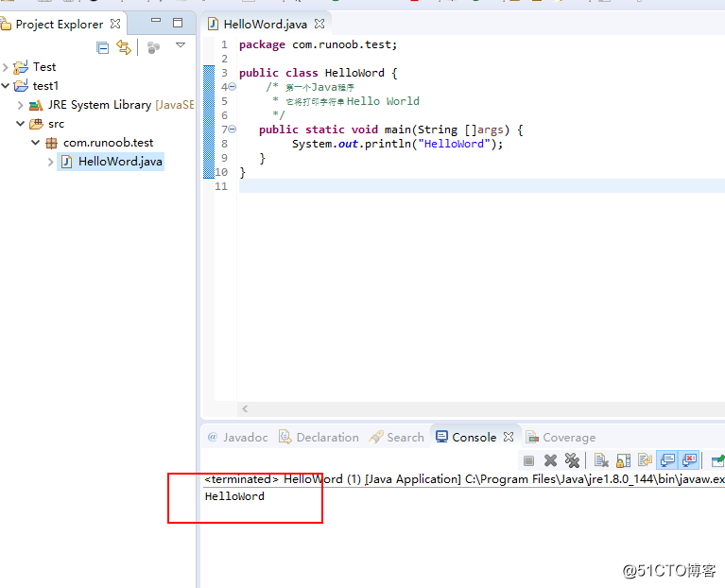Screen dimensions: 725x588
Task: Click the public class HelloWord line
Action: (318, 73)
